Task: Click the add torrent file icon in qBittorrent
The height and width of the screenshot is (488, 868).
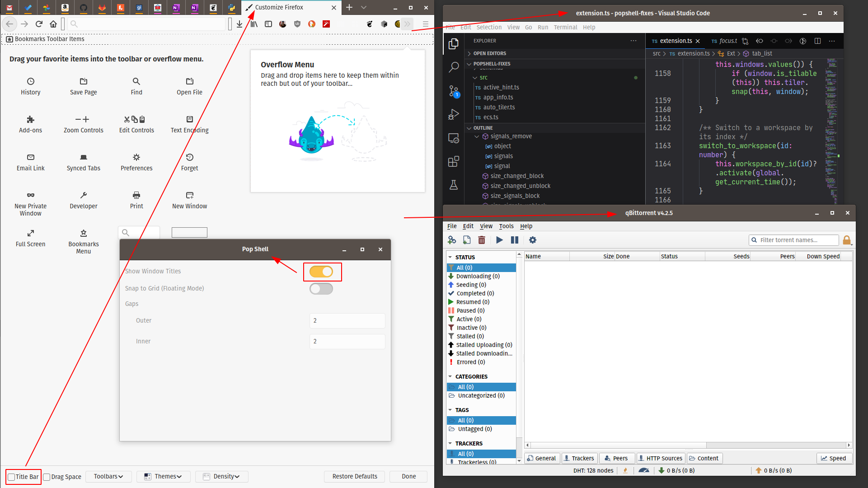Action: tap(467, 240)
